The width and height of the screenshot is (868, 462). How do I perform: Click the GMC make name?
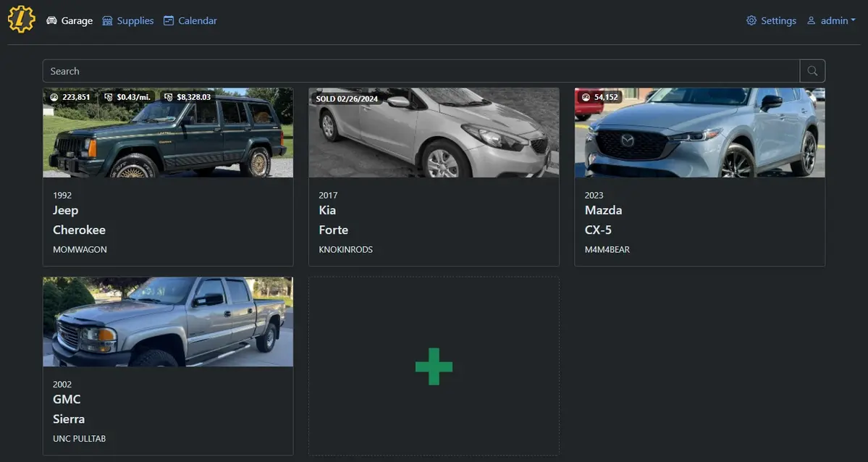click(x=67, y=400)
